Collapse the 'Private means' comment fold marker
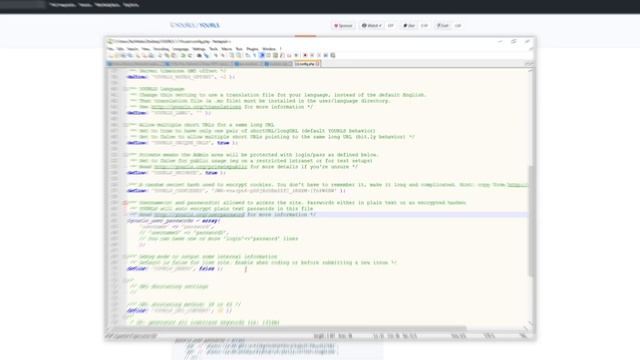640x360 pixels. point(125,155)
